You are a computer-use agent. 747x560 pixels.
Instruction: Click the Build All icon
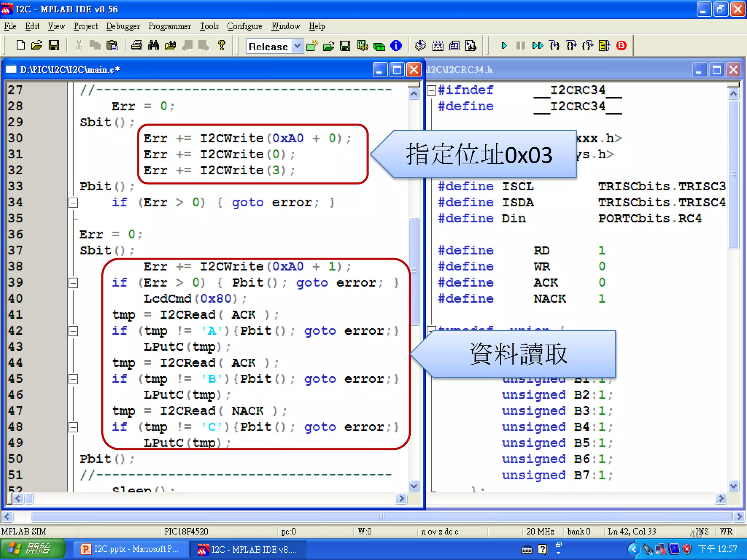click(x=438, y=46)
